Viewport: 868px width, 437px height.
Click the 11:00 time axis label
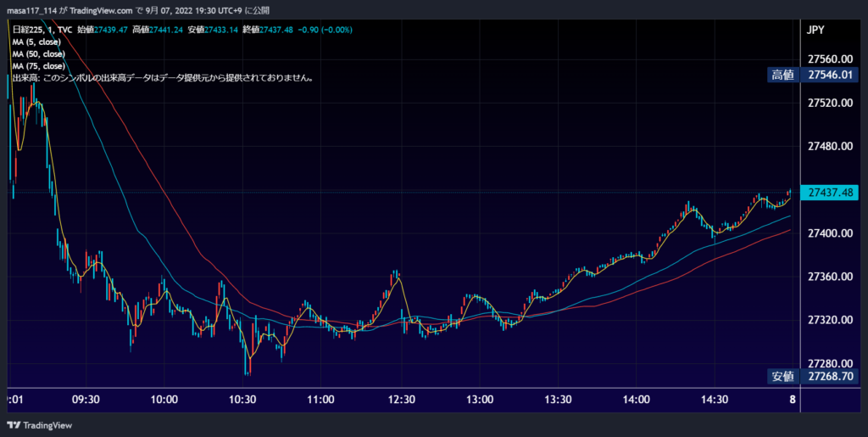click(x=320, y=400)
